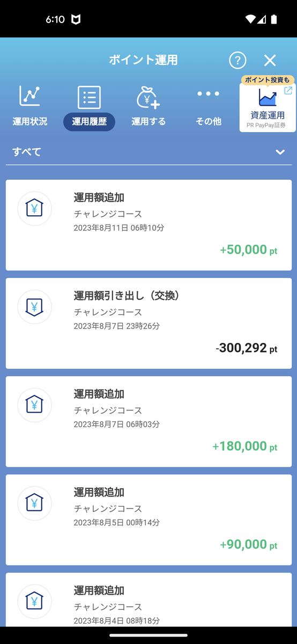Expand the すべて filter dropdown
The width and height of the screenshot is (297, 644).
148,152
